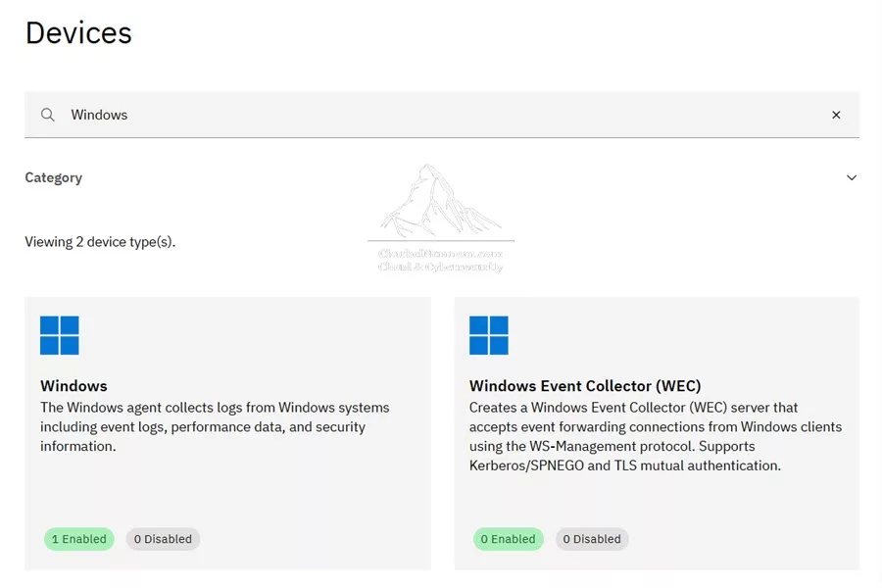This screenshot has height=588, width=882.
Task: Click the Category filter label
Action: (54, 177)
